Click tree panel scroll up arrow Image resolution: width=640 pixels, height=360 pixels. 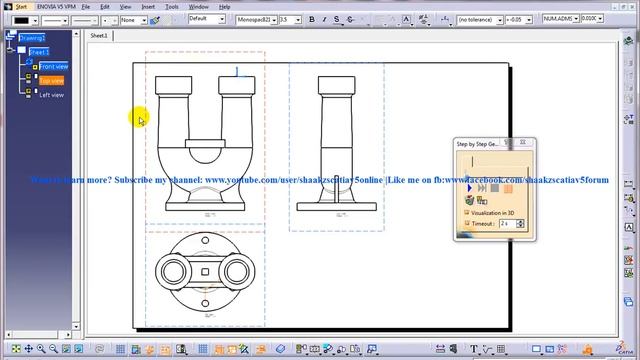pos(76,33)
